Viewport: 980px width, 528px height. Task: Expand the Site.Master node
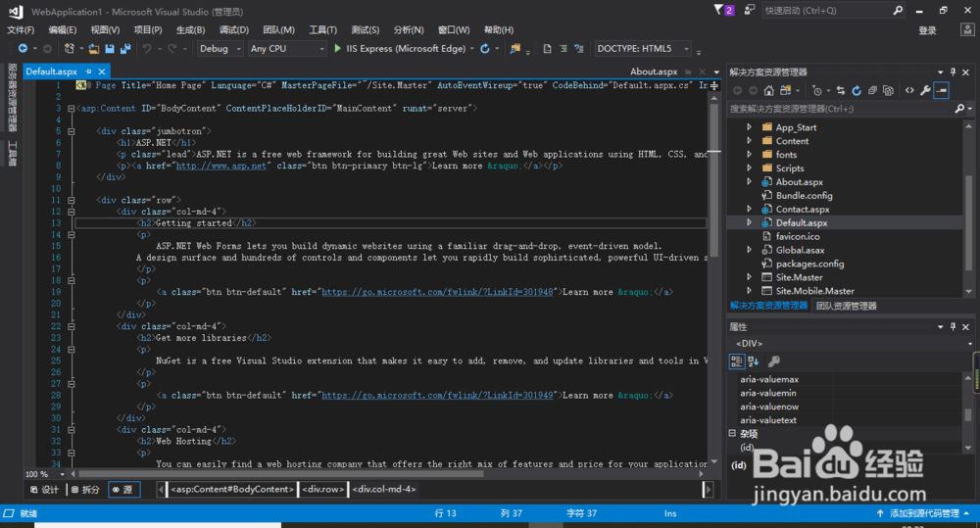point(750,277)
